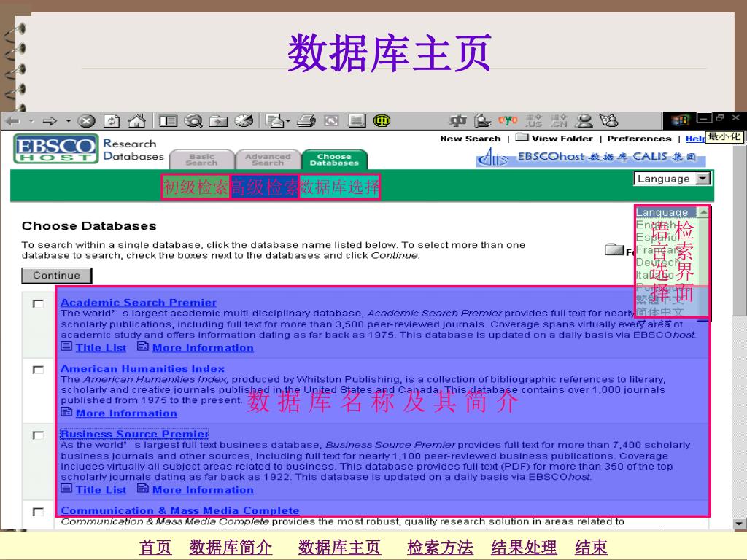Open the Business Source Premier link
Image resolution: width=747 pixels, height=560 pixels.
click(134, 435)
